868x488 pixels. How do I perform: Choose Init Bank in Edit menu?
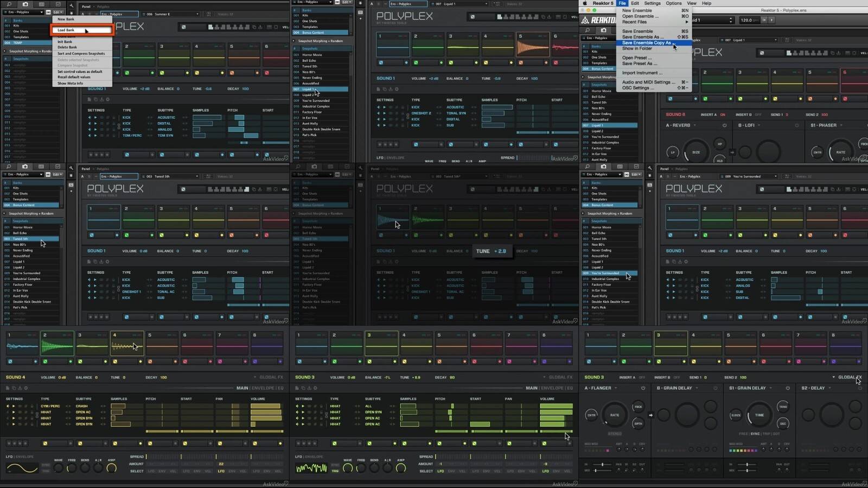[82, 42]
